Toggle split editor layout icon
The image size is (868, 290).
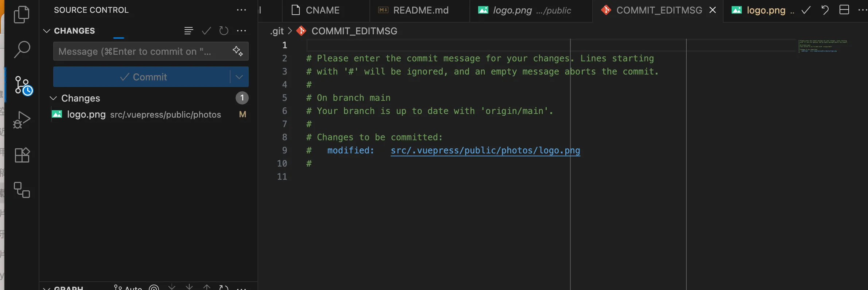(844, 10)
